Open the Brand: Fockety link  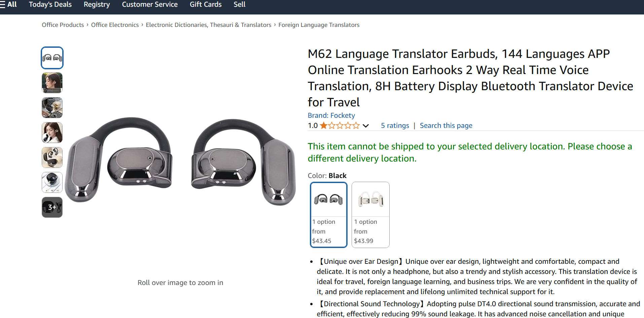[331, 115]
